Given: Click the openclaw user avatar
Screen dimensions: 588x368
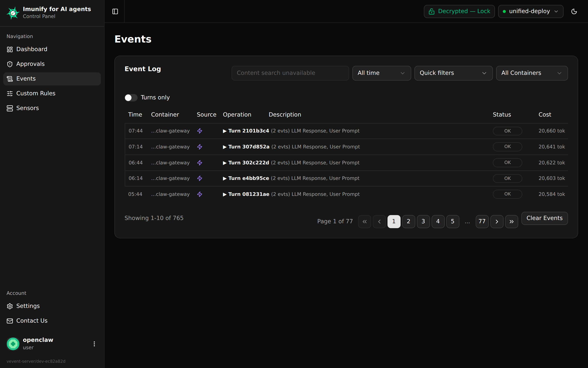Looking at the screenshot, I should (13, 343).
